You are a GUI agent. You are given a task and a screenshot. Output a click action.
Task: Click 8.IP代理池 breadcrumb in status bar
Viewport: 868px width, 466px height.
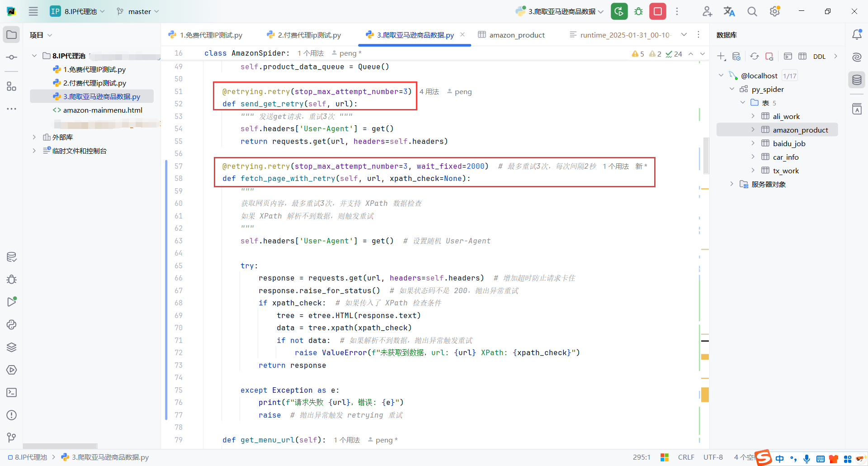(x=28, y=457)
